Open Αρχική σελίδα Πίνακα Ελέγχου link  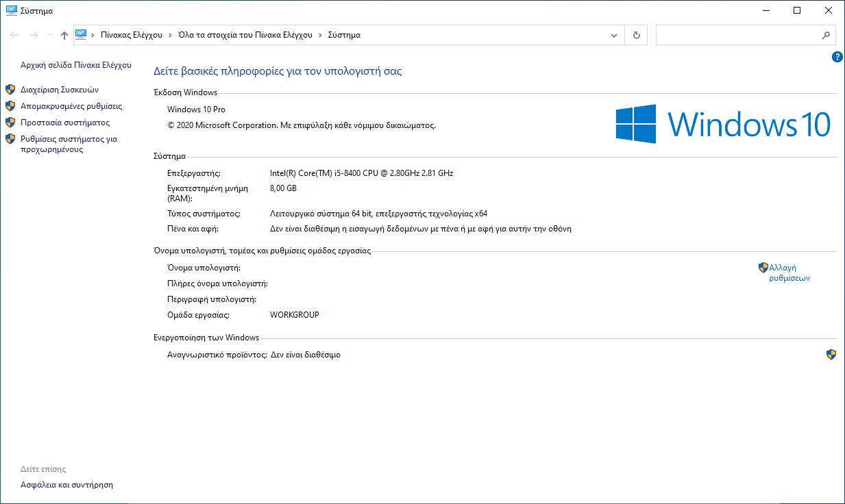pyautogui.click(x=76, y=65)
